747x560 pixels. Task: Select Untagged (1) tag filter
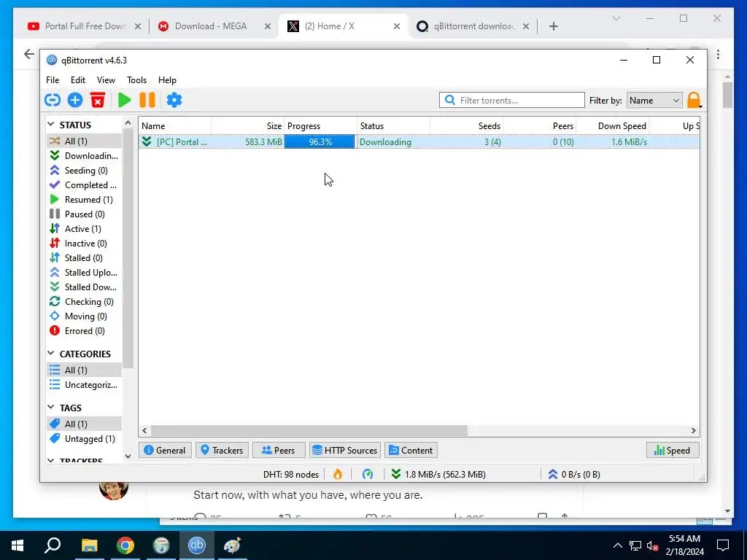coord(85,438)
